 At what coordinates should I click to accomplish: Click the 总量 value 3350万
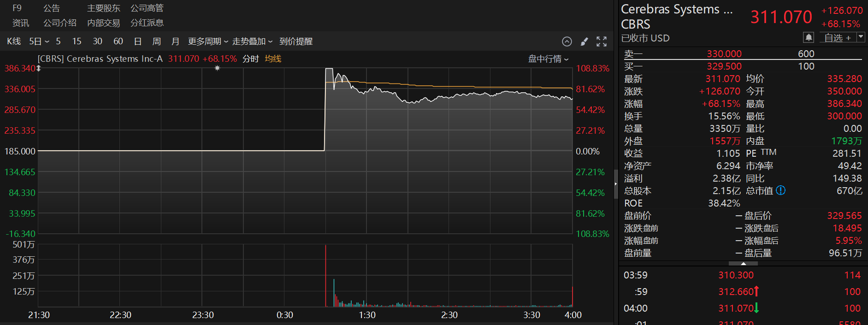tap(725, 129)
